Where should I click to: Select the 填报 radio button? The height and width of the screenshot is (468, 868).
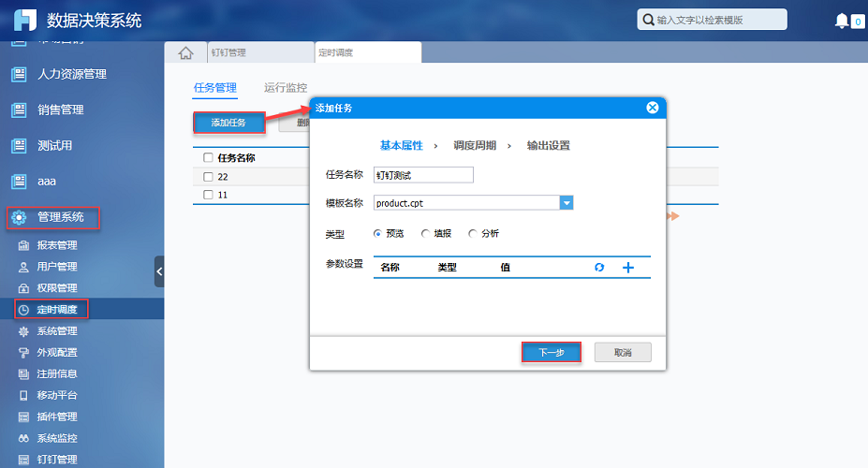coord(425,233)
